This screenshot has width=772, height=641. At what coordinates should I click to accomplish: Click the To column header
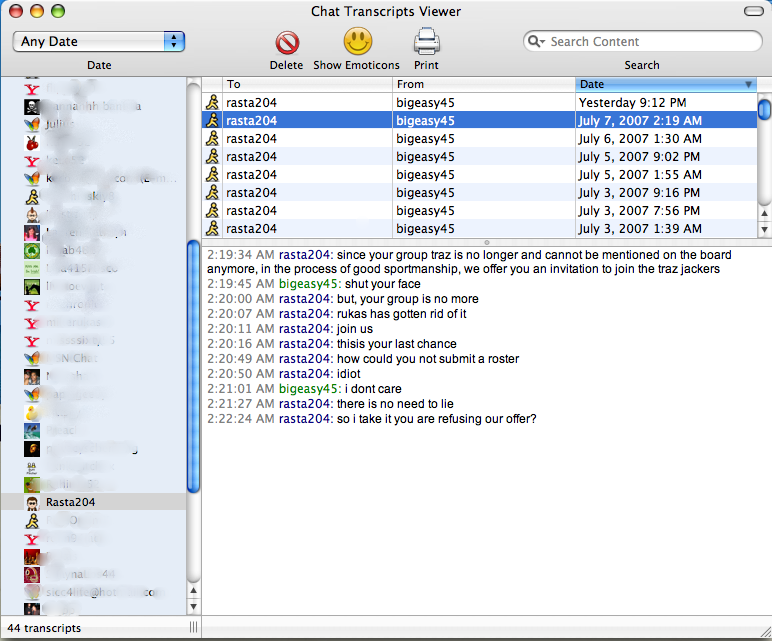click(300, 85)
